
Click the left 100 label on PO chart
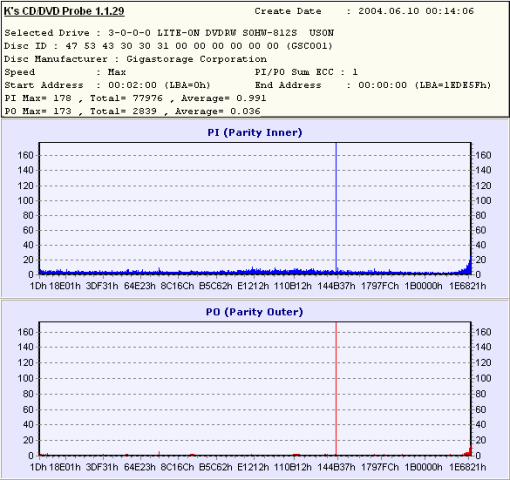pyautogui.click(x=26, y=378)
